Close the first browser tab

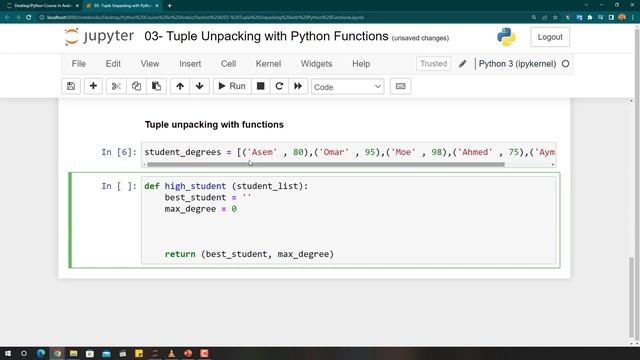coord(77,6)
